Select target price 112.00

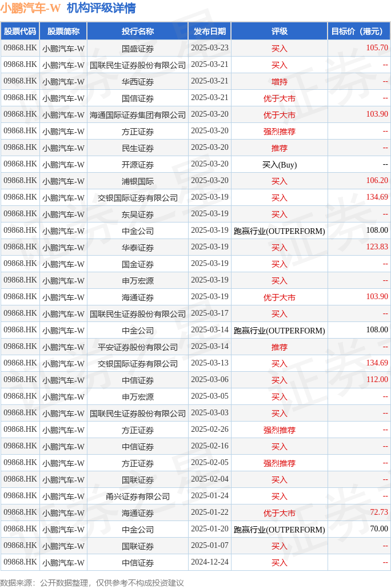point(377,379)
